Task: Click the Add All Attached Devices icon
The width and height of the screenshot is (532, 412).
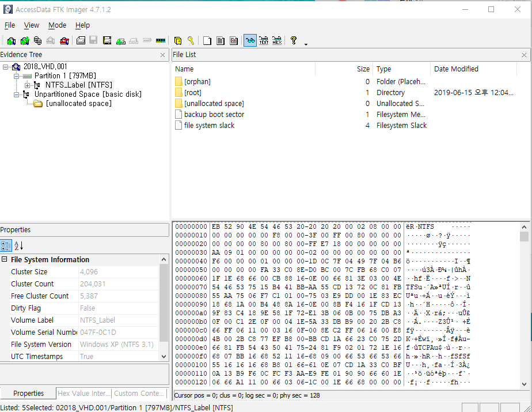Action: click(24, 41)
